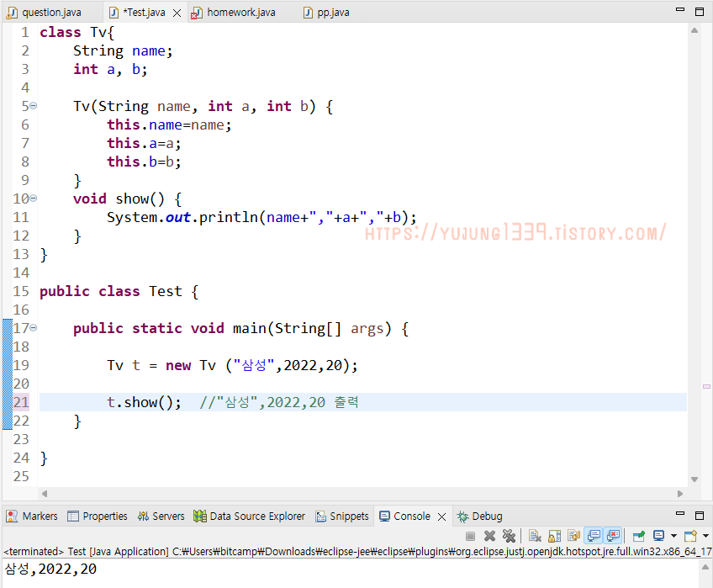Click the 'class Tv{' declaration text
Screen dimensions: 713x588
77,32
